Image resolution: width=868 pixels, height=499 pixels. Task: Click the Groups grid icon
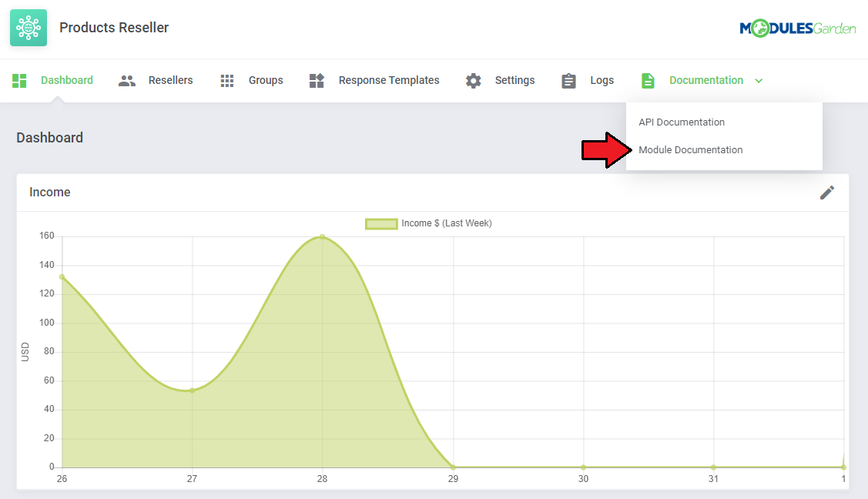click(227, 81)
